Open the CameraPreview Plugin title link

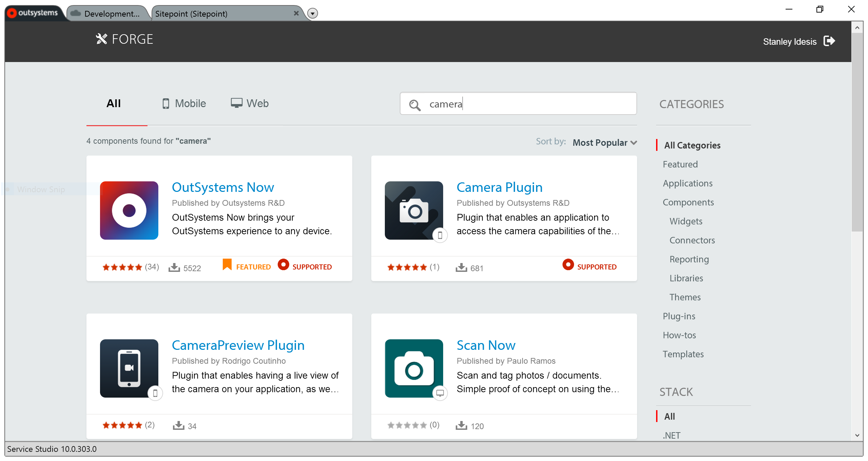click(238, 345)
